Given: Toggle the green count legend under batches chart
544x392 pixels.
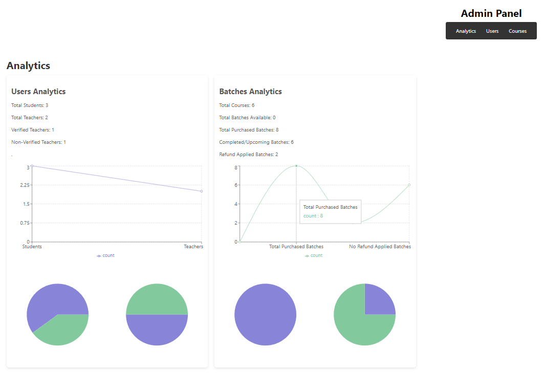Looking at the screenshot, I should click(314, 255).
